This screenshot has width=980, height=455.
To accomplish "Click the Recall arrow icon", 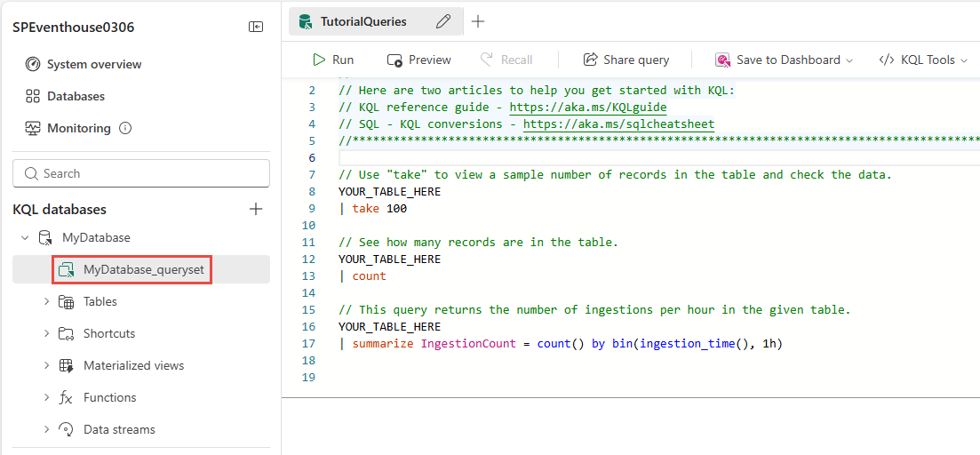I will 487,60.
